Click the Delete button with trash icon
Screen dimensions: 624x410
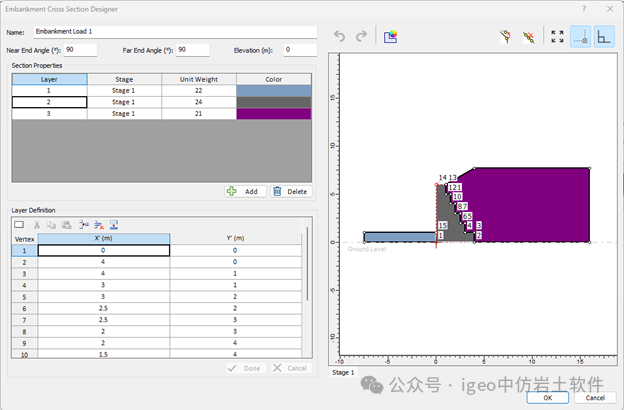(291, 191)
